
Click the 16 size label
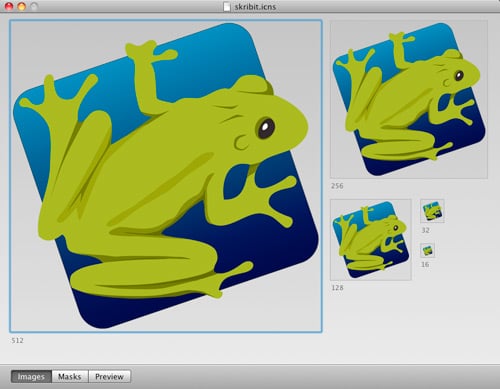click(x=425, y=265)
